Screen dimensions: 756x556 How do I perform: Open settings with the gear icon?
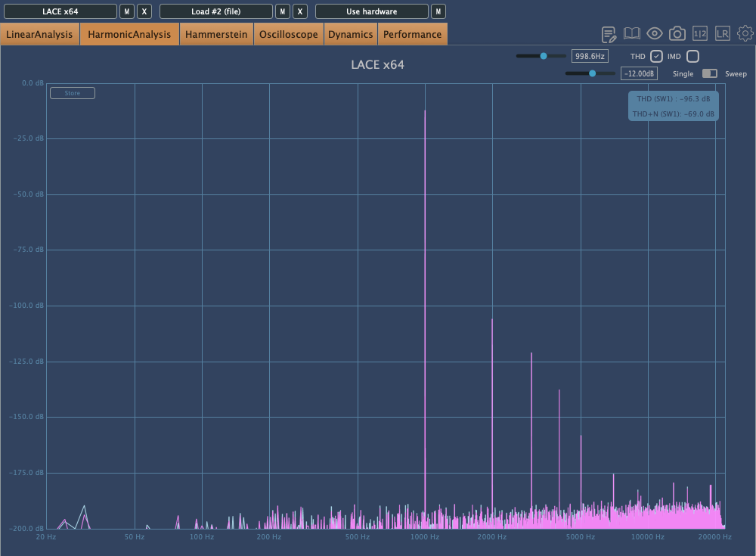click(x=745, y=34)
